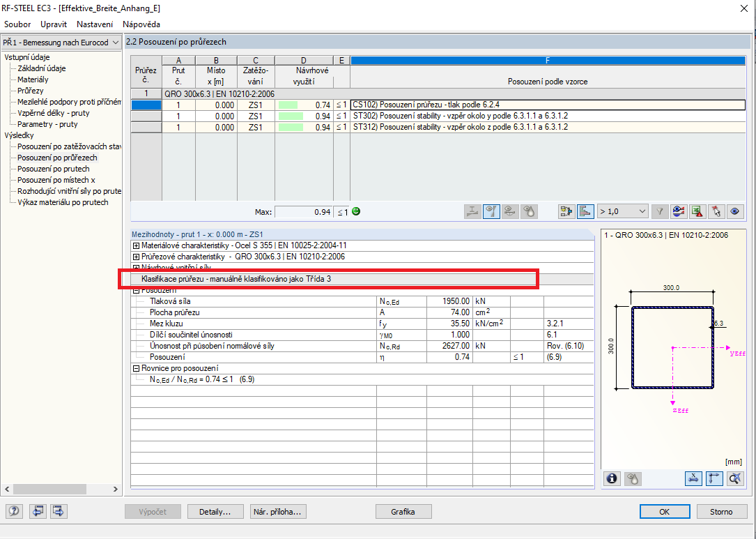756x539 pixels.
Task: Click the filter funnel icon
Action: (x=660, y=211)
